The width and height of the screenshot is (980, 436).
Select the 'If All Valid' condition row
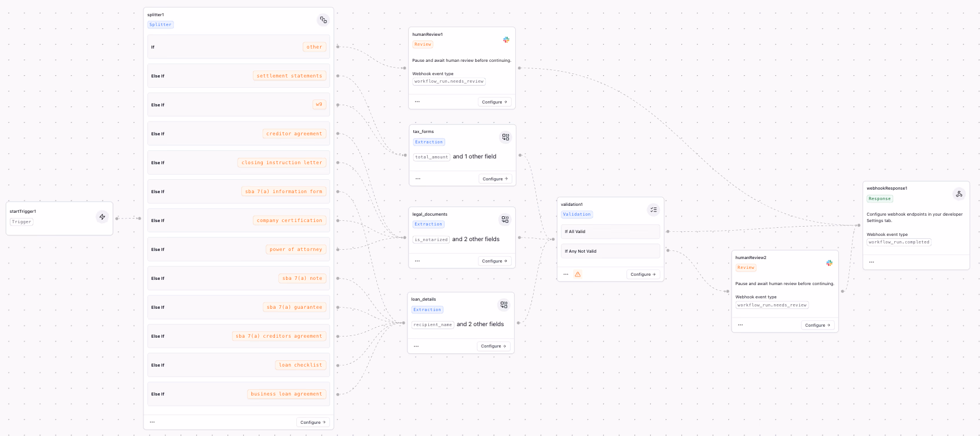610,231
